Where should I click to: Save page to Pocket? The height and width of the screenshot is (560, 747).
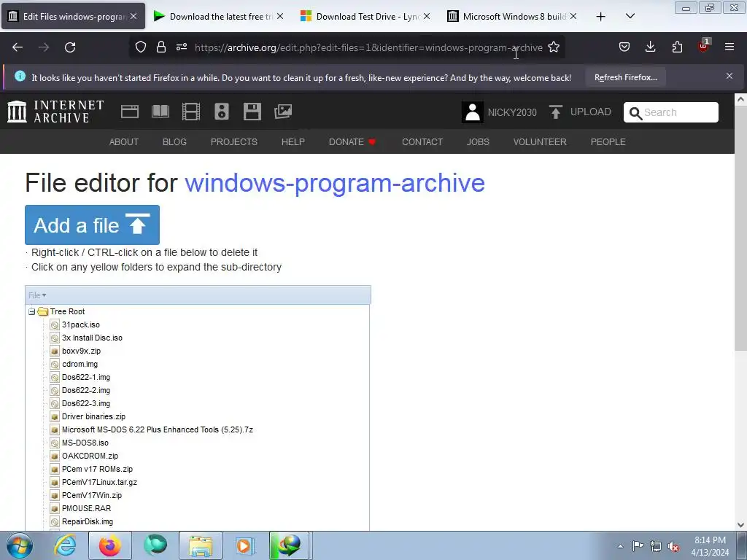click(624, 47)
